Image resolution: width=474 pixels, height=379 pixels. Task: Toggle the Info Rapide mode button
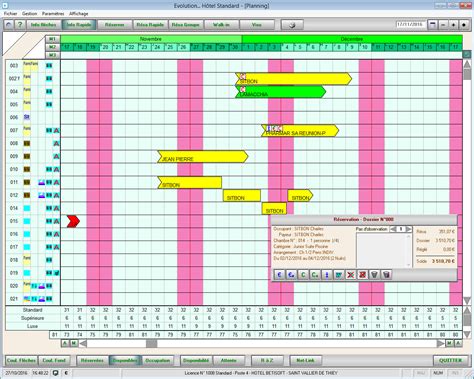tap(79, 25)
